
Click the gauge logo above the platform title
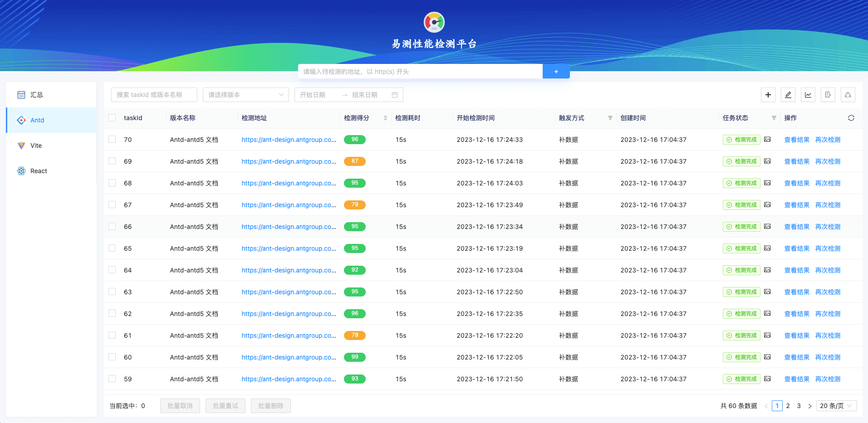point(434,22)
